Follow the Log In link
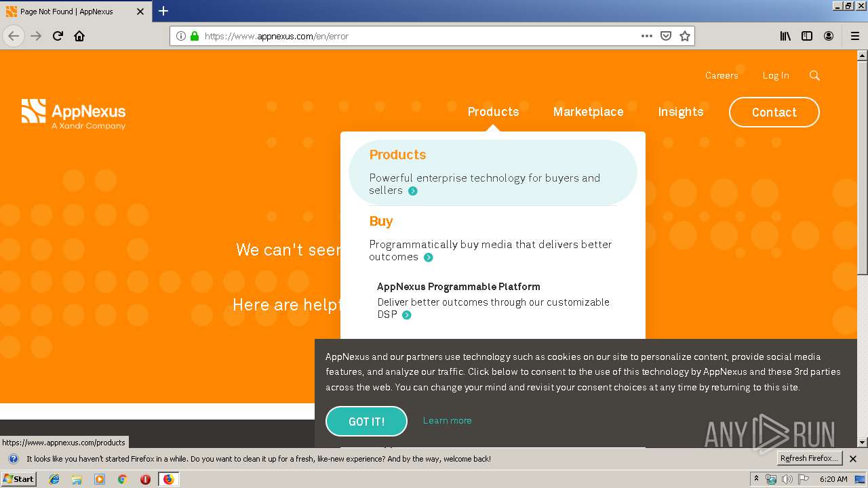868x488 pixels. (x=776, y=75)
